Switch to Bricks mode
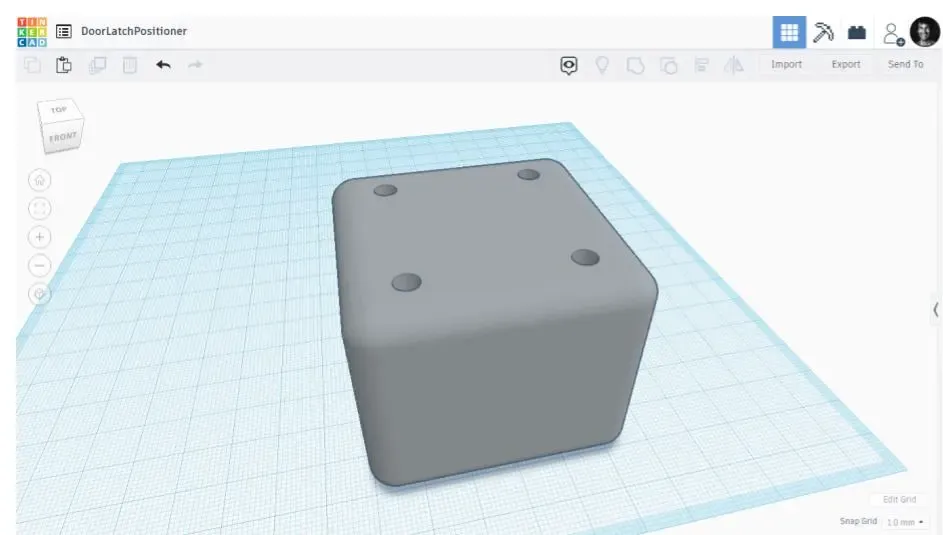This screenshot has height=535, width=943. click(x=856, y=32)
